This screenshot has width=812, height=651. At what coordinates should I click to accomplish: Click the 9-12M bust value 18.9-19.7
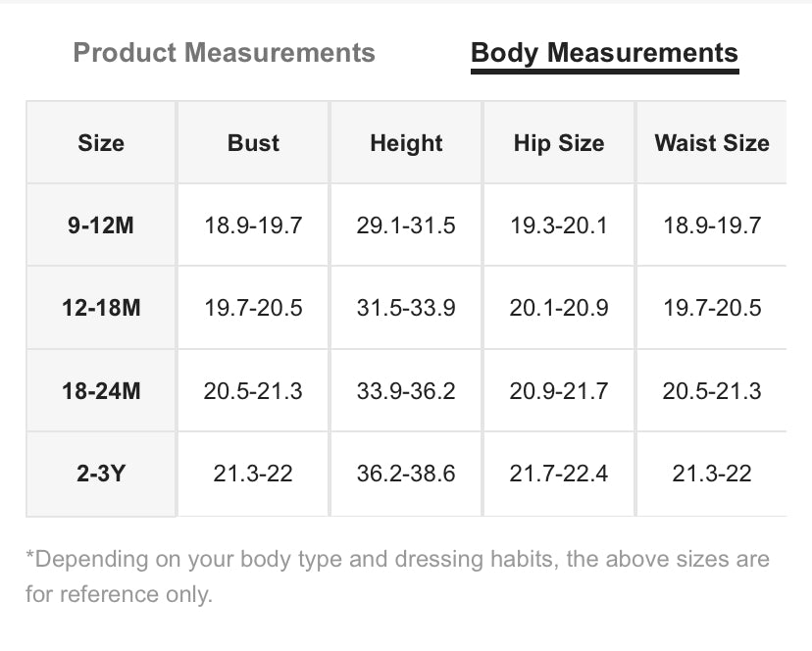253,225
